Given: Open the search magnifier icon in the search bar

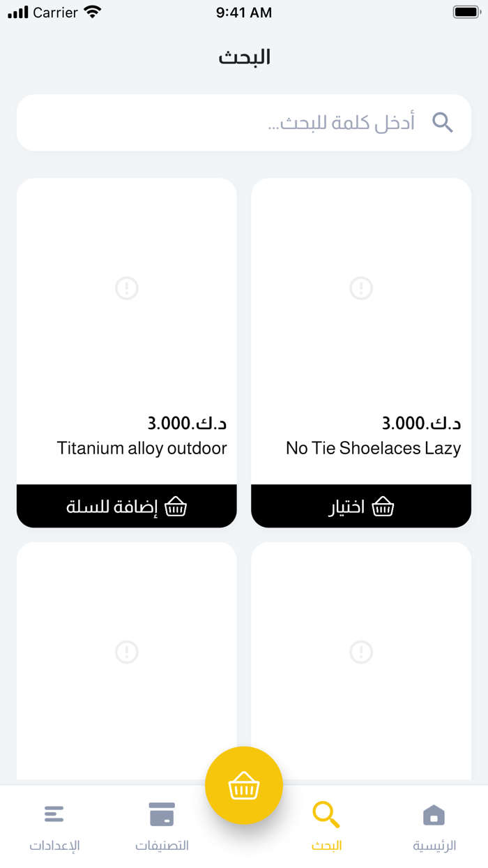Looking at the screenshot, I should tap(443, 122).
